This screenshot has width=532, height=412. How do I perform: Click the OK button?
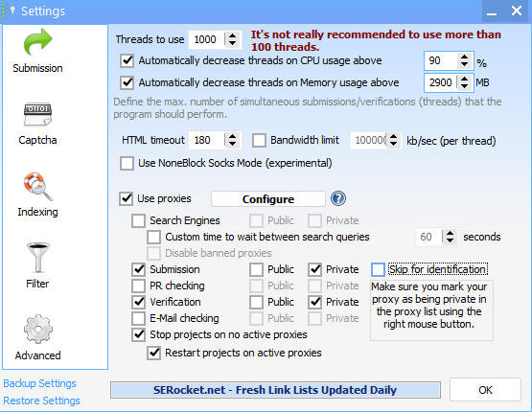485,390
